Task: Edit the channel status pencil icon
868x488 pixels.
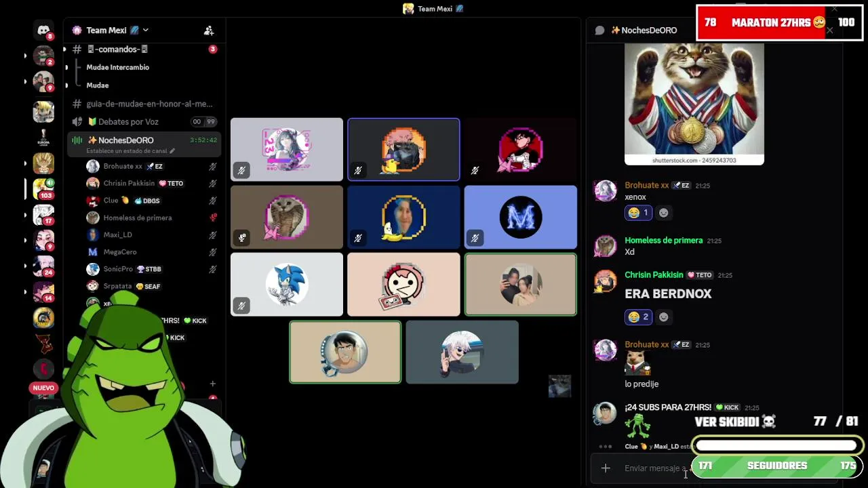Action: 172,151
